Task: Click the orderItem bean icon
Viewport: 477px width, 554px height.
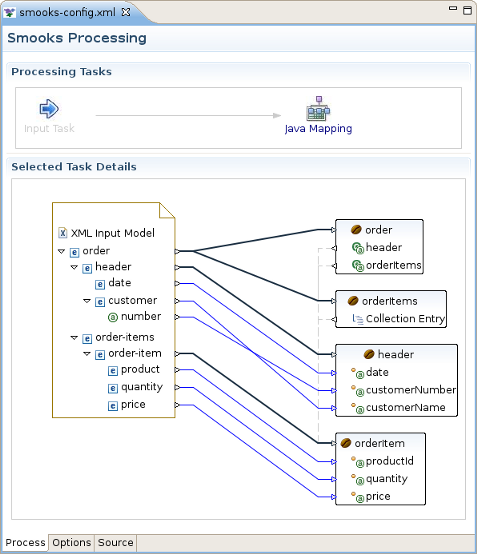Action: point(346,443)
